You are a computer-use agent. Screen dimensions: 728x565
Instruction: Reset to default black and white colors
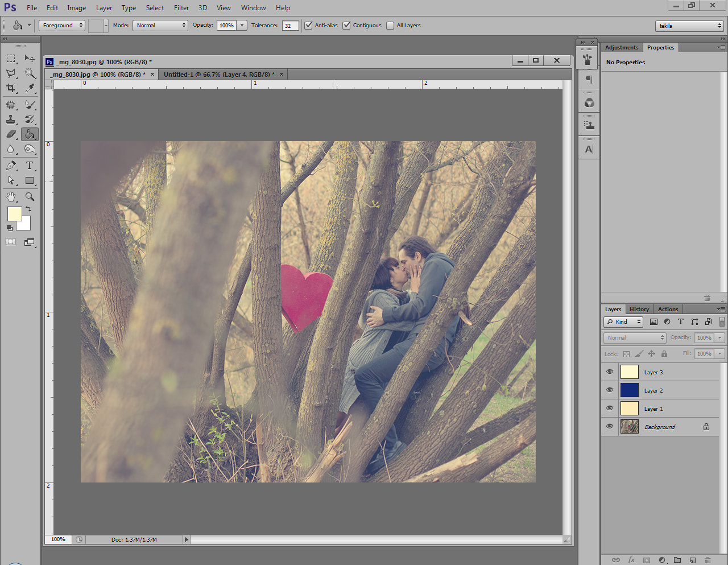10,228
